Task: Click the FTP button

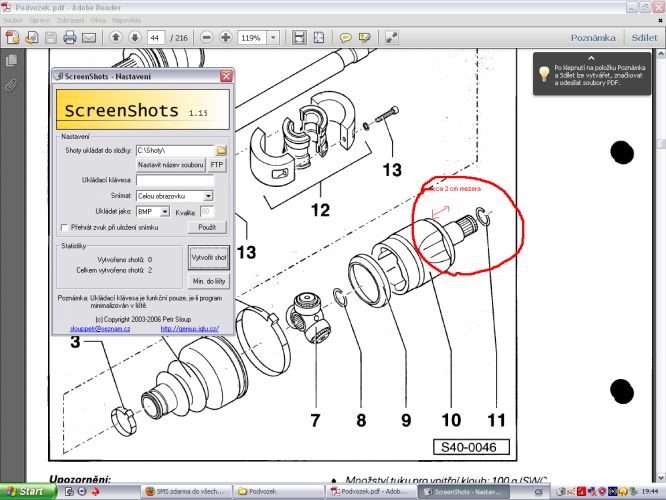Action: coord(217,165)
